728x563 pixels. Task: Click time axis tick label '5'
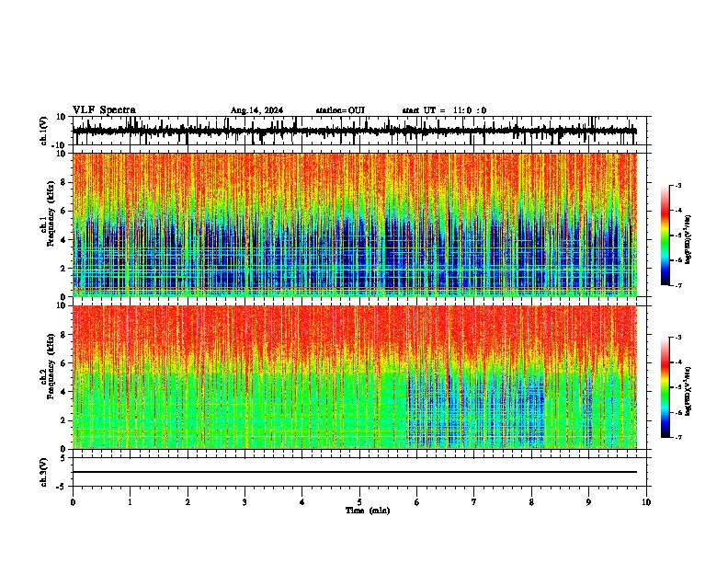click(359, 502)
